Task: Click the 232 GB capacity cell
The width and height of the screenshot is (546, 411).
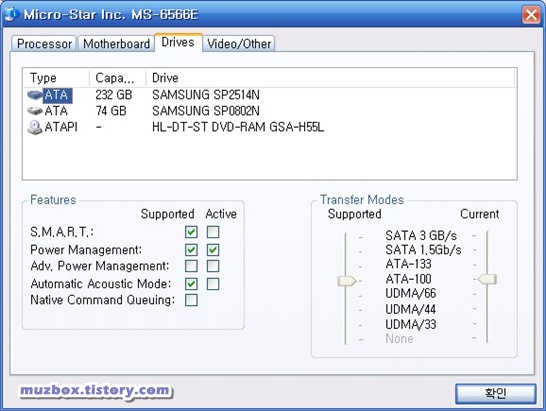Action: (114, 95)
